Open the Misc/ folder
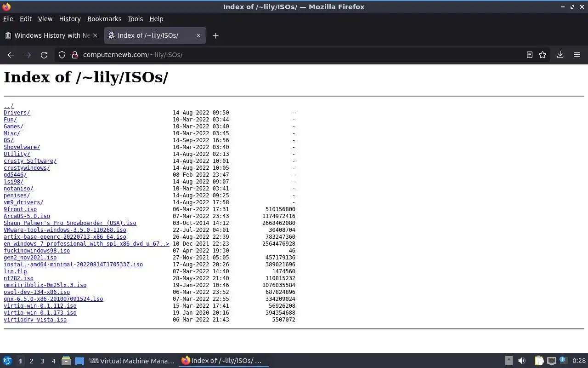This screenshot has height=368, width=588. coord(12,133)
